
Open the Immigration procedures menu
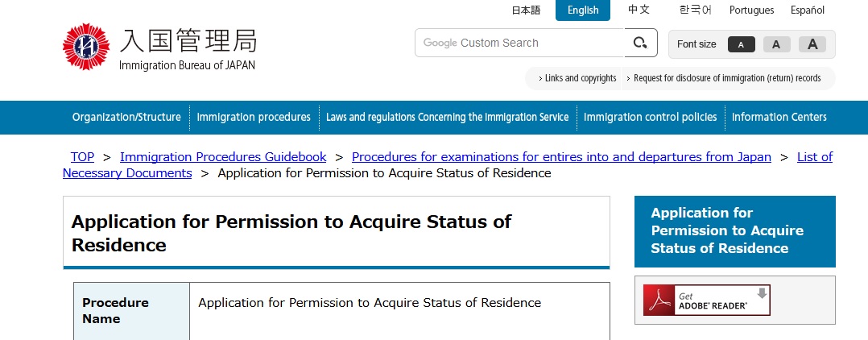click(x=254, y=118)
